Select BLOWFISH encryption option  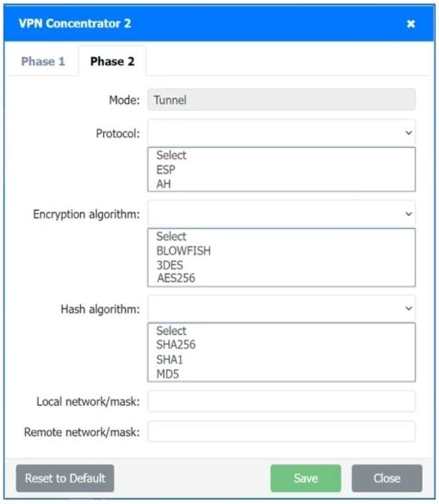(184, 251)
